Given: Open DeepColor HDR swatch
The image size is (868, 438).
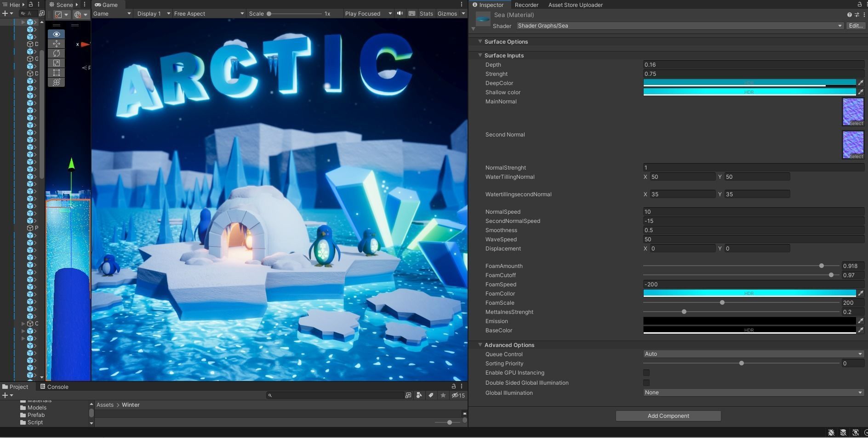Looking at the screenshot, I should (749, 83).
